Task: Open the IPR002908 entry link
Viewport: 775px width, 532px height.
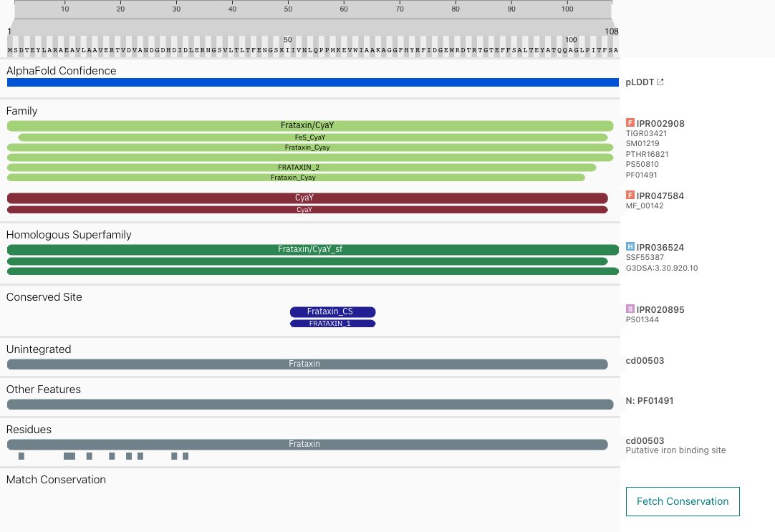Action: [x=660, y=123]
